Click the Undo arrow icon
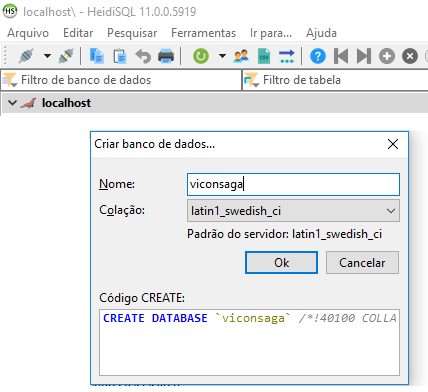The height and width of the screenshot is (392, 428). coord(143,56)
